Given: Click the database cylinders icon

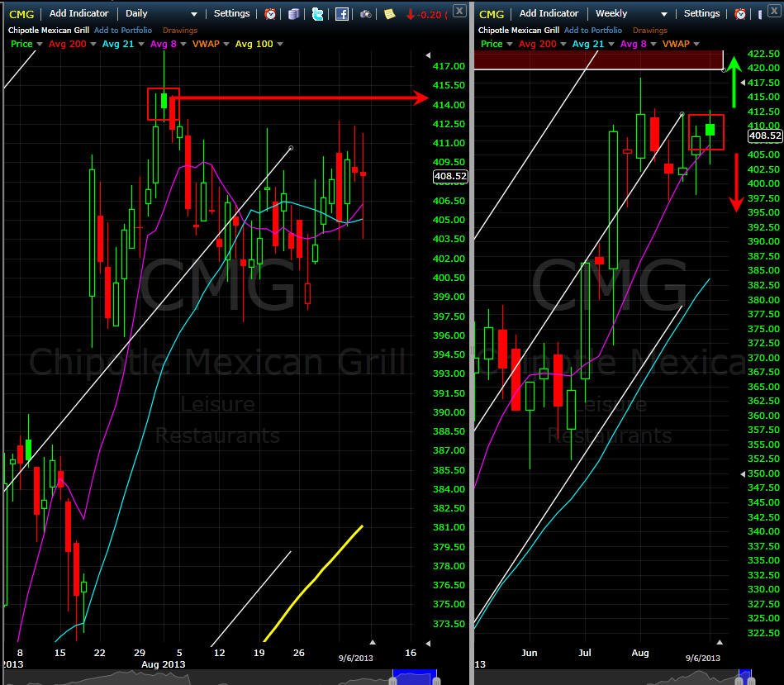Looking at the screenshot, I should (294, 14).
